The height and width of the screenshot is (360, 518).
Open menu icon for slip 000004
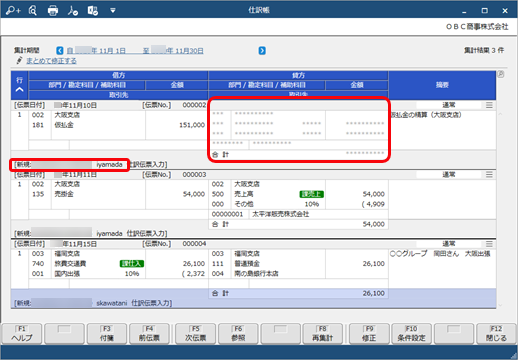point(489,244)
